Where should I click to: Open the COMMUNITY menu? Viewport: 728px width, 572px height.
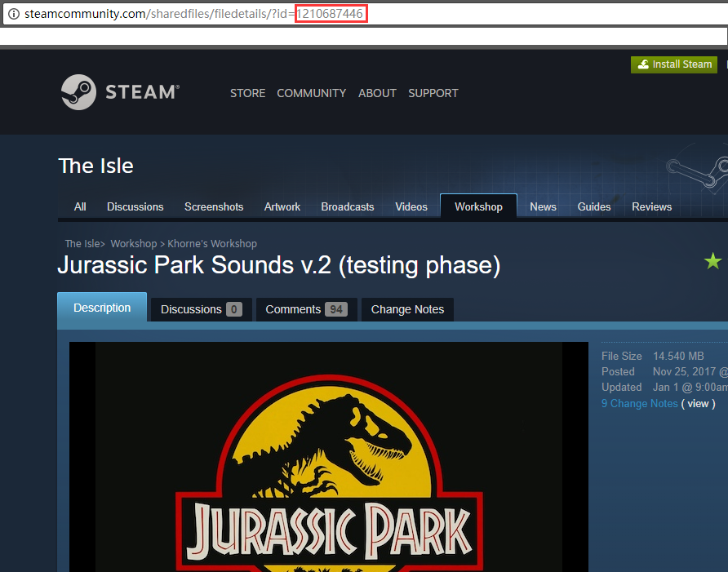[x=311, y=93]
